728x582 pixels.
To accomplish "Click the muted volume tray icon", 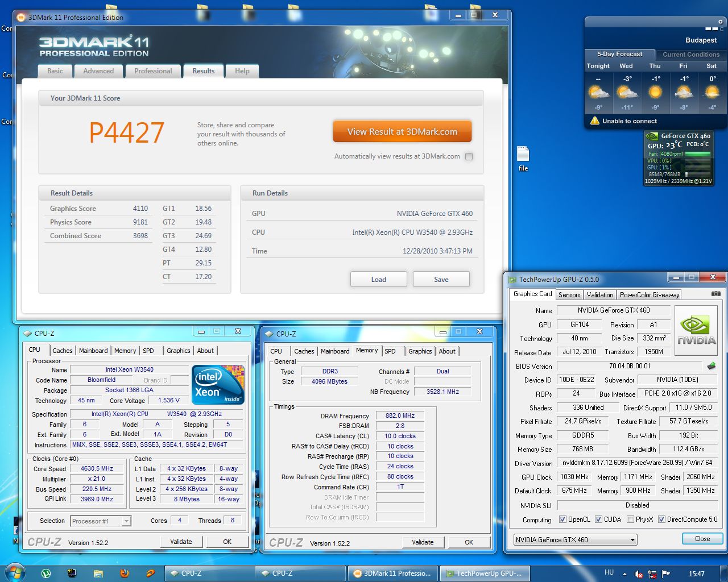I will (x=638, y=574).
